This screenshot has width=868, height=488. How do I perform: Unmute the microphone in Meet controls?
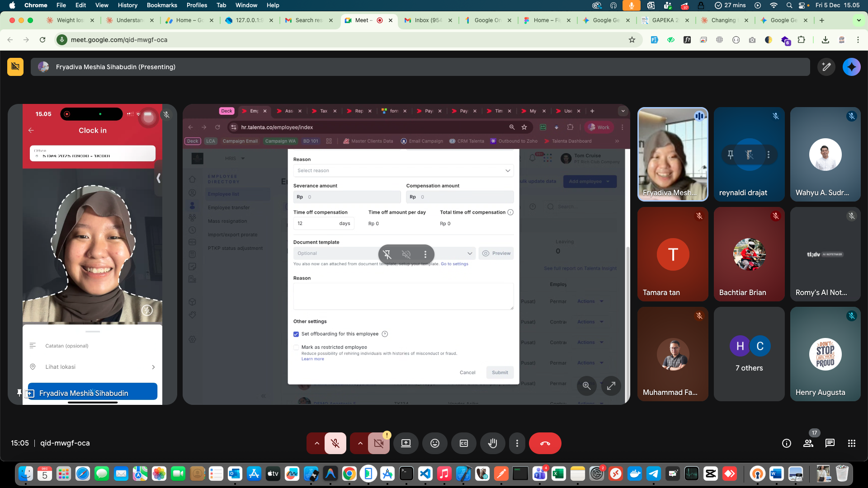335,443
